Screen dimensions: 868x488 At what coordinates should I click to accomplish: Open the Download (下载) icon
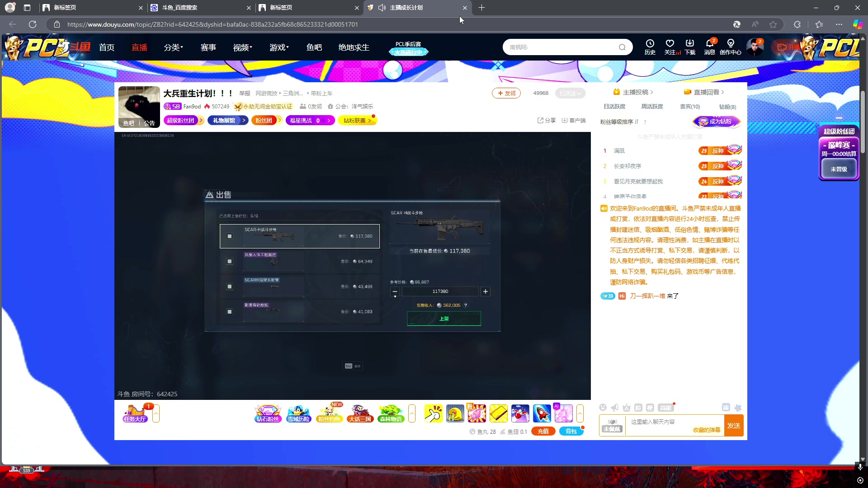(690, 47)
